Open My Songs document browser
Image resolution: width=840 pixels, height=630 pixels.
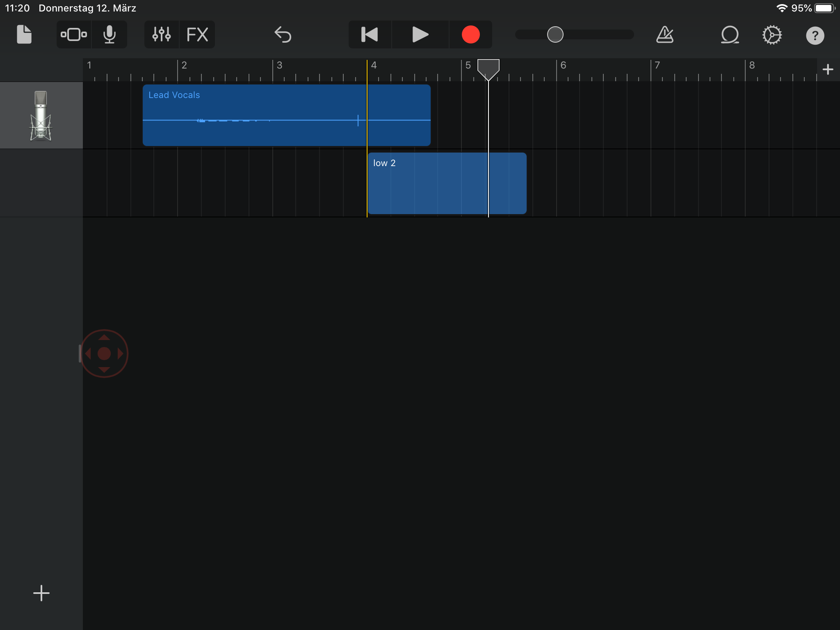click(x=24, y=34)
